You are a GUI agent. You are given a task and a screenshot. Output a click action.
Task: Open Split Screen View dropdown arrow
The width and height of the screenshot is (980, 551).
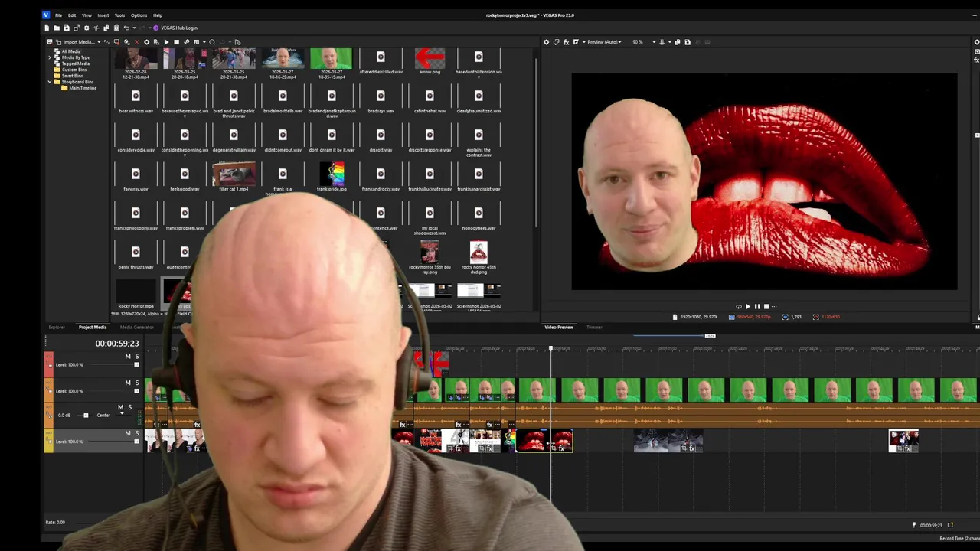[x=583, y=42]
